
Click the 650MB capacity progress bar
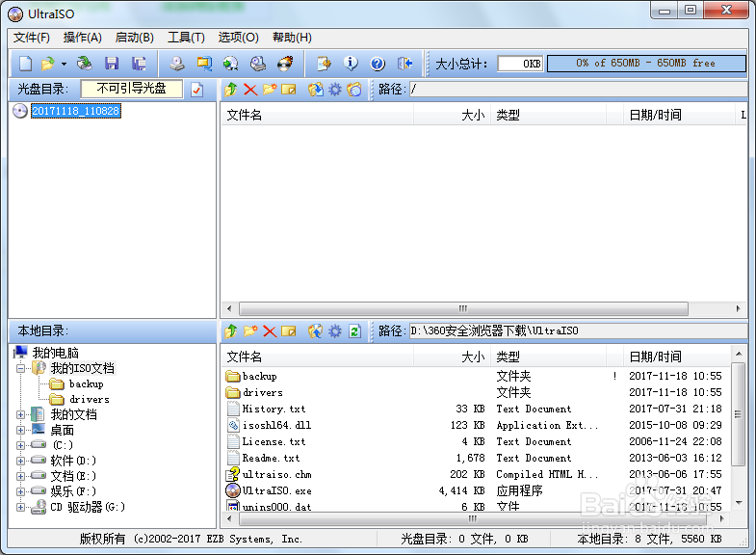tap(646, 64)
